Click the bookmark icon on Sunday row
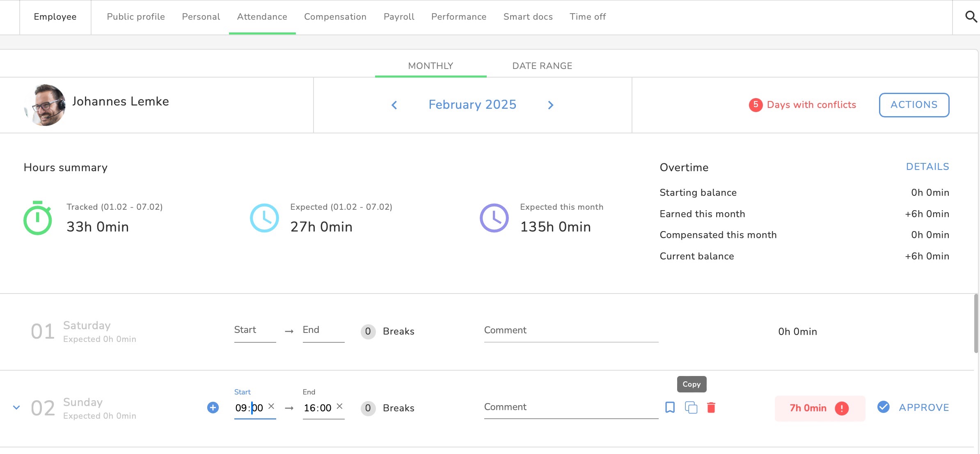This screenshot has height=454, width=980. click(670, 407)
